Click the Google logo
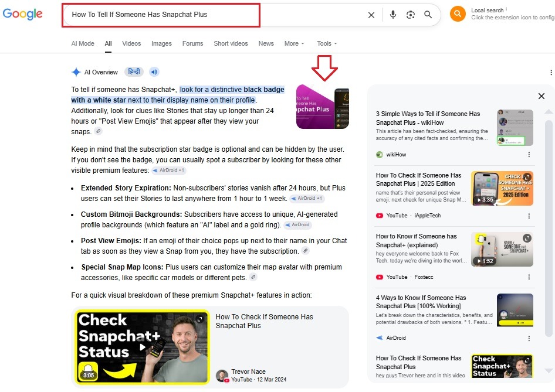555x392 pixels. pyautogui.click(x=22, y=14)
